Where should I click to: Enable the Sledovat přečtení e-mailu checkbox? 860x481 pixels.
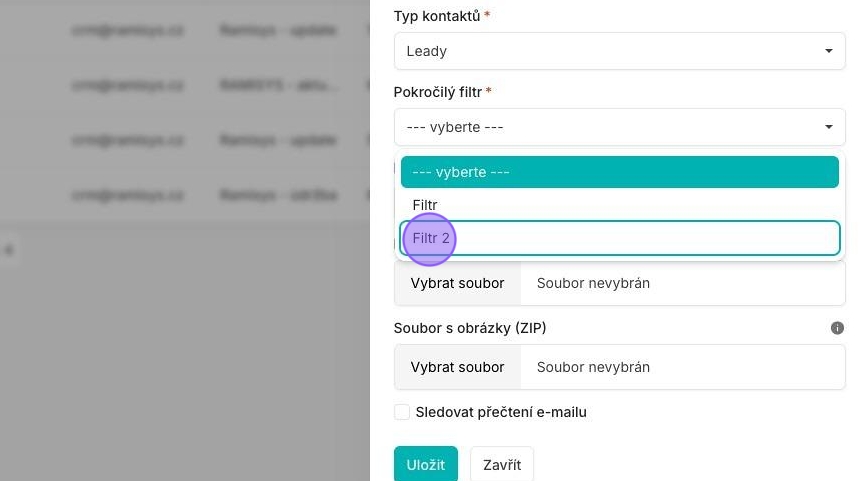click(402, 412)
